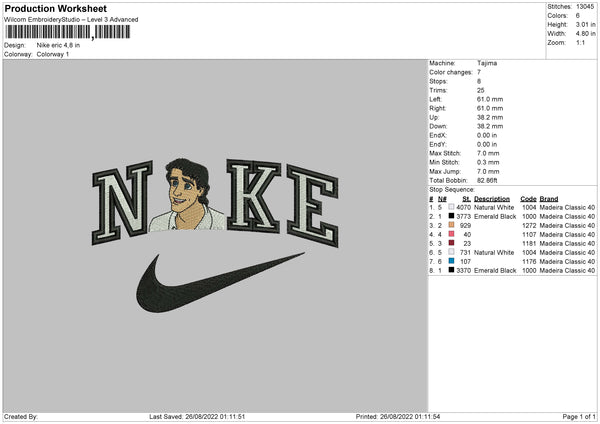Click the Max Stitch value 7.0 mm
Image resolution: width=600 pixels, height=424 pixels.
488,153
